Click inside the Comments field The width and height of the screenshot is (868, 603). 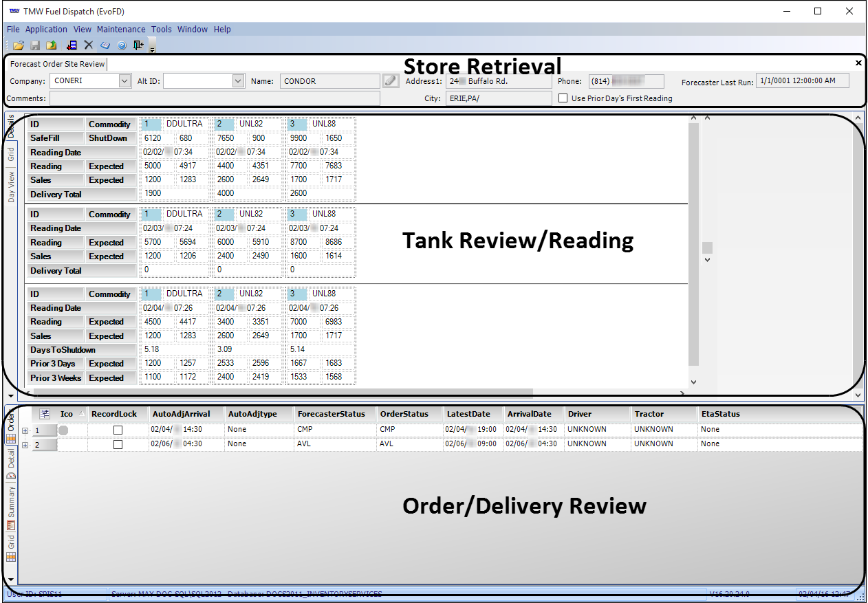point(215,98)
